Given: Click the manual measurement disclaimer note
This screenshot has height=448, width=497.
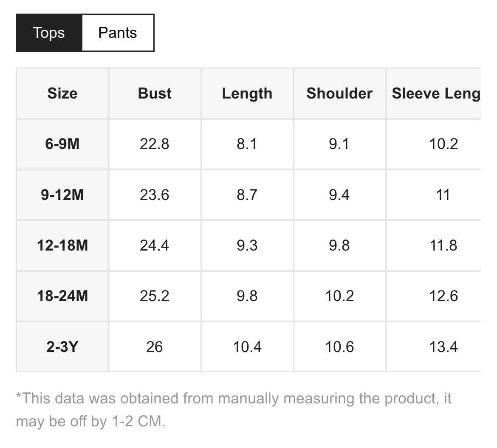Looking at the screenshot, I should click(234, 410).
